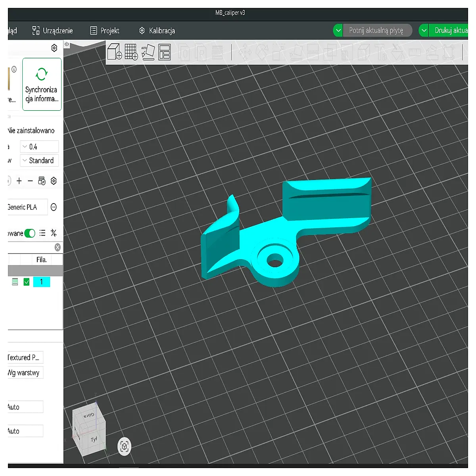Add a filament with plus icon
Viewport: 476px width, 476px height.
tap(19, 181)
